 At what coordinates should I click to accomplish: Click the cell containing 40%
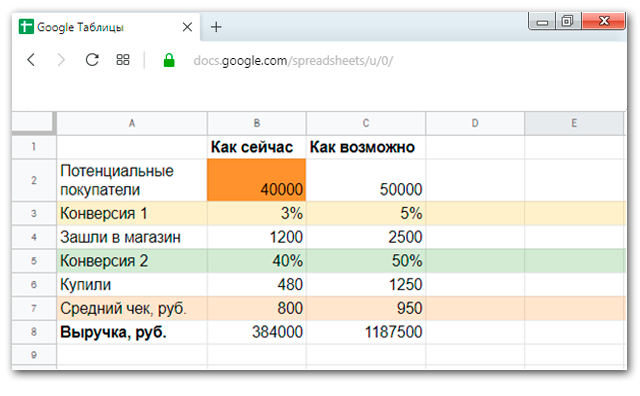(257, 260)
